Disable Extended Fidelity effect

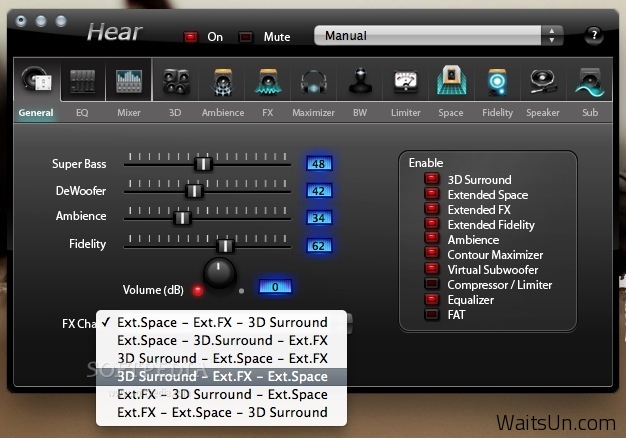pos(432,224)
